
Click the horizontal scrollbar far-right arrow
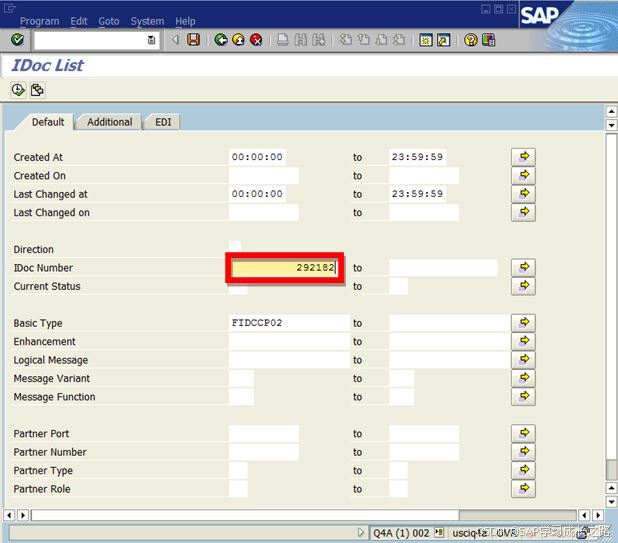tap(598, 515)
